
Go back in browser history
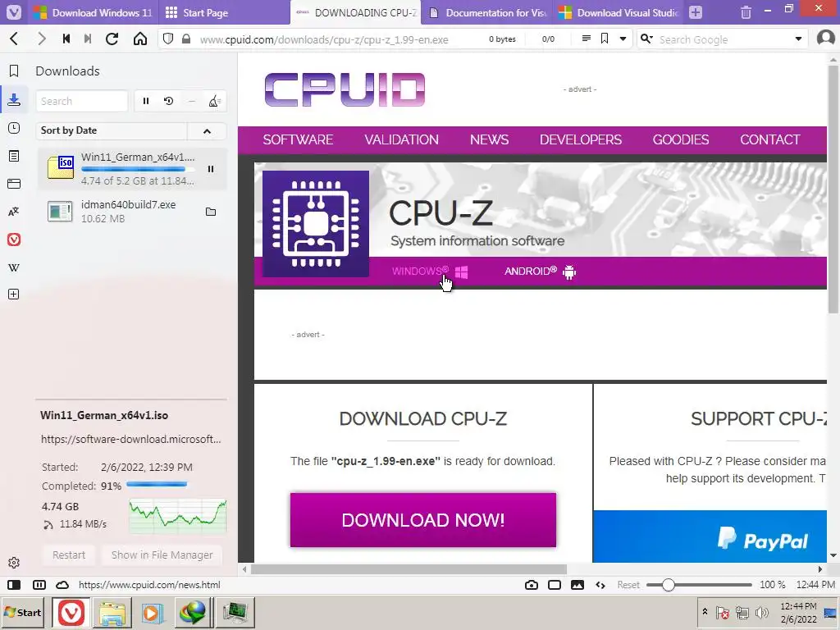(15, 39)
